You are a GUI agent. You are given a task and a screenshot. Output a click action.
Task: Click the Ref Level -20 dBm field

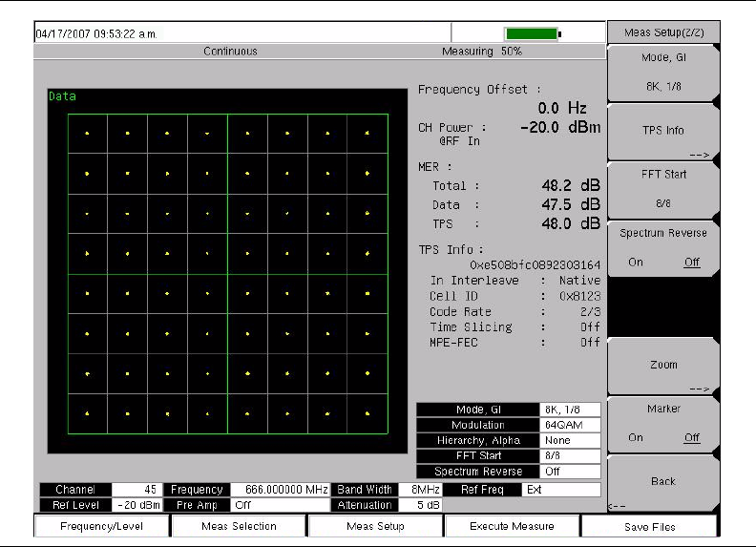(x=136, y=505)
